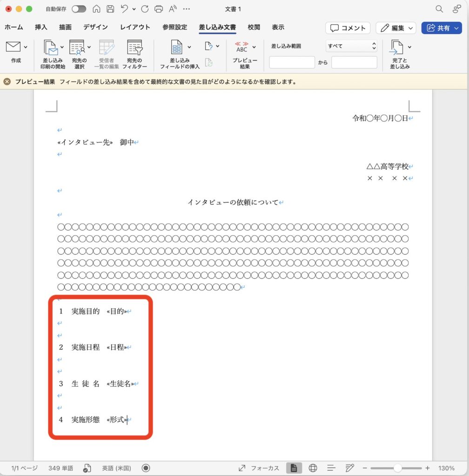Expand the Create (作成) envelope dropdown arrow

pos(25,46)
